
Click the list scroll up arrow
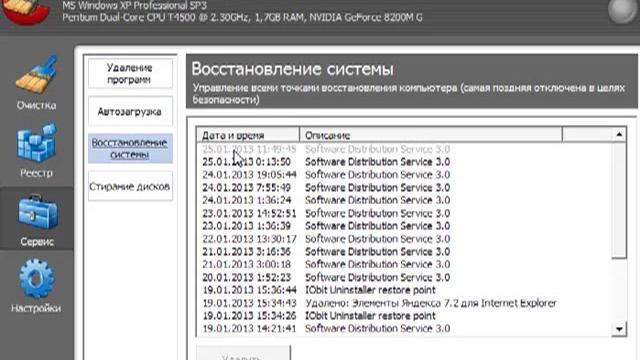(x=619, y=134)
